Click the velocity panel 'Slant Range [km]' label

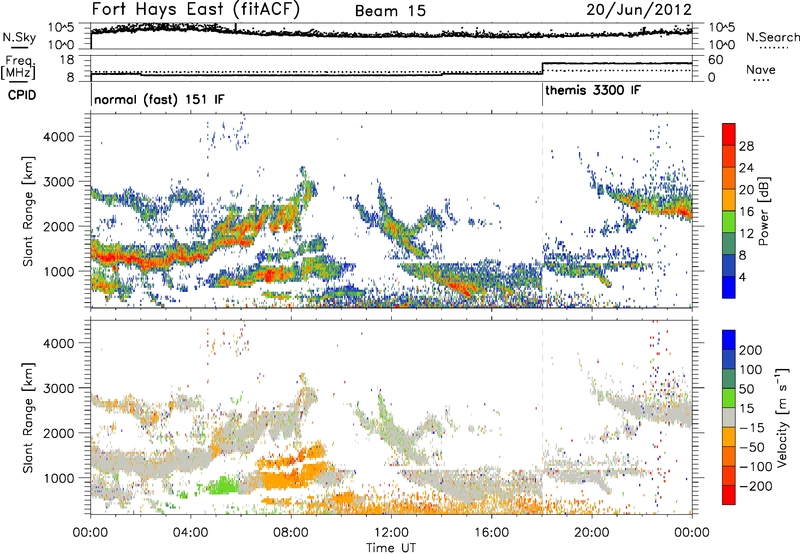pos(28,417)
